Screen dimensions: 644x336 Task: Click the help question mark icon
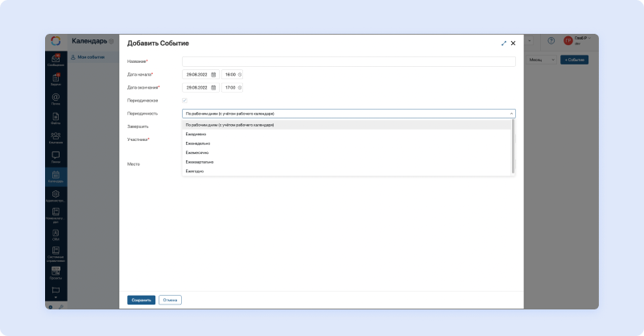point(551,41)
